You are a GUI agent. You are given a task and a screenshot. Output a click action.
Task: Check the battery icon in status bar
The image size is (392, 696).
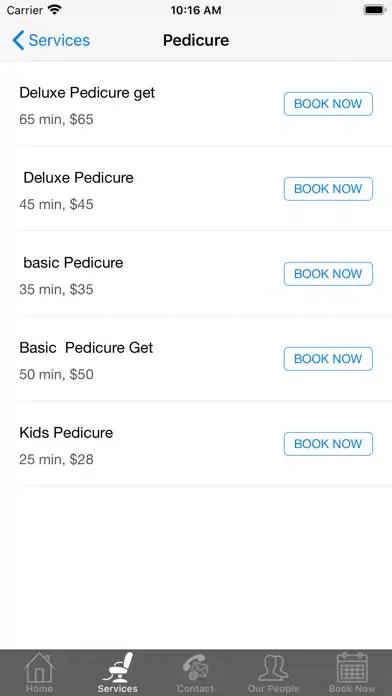[375, 10]
